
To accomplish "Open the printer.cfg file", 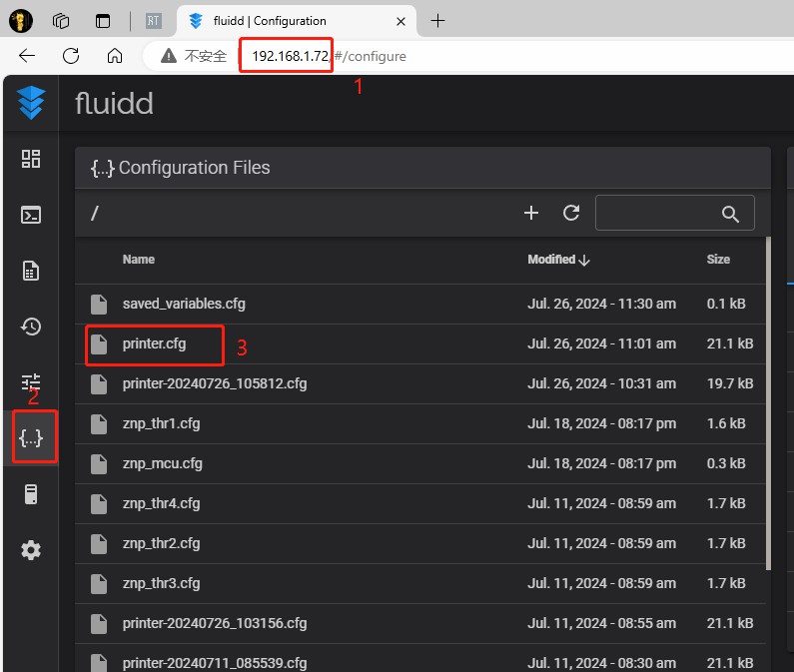I will 154,343.
